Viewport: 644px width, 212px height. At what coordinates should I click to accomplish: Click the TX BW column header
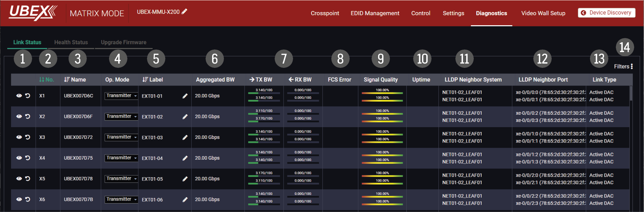click(261, 80)
